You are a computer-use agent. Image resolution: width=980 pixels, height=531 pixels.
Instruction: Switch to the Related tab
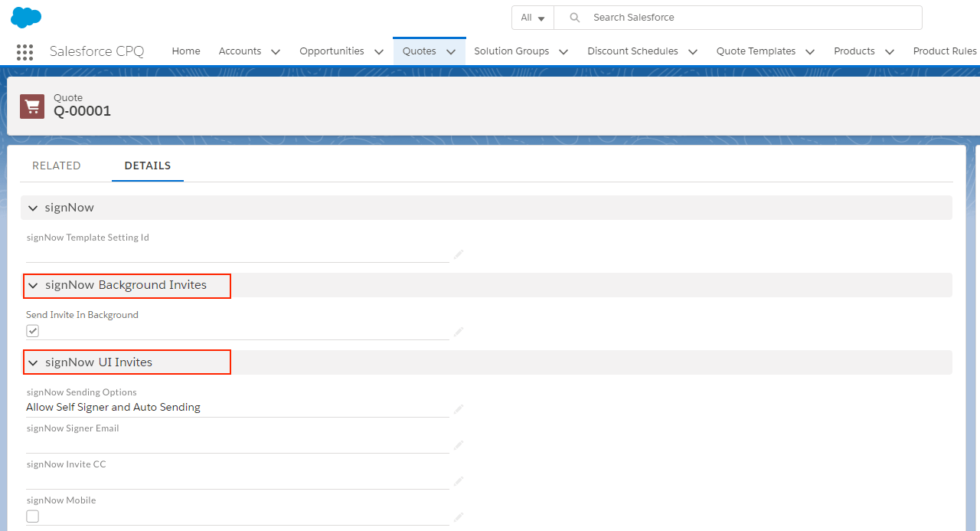[x=56, y=166]
